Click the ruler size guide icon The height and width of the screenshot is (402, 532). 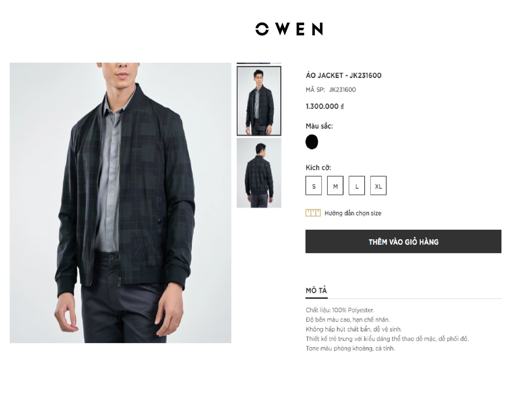pyautogui.click(x=313, y=213)
